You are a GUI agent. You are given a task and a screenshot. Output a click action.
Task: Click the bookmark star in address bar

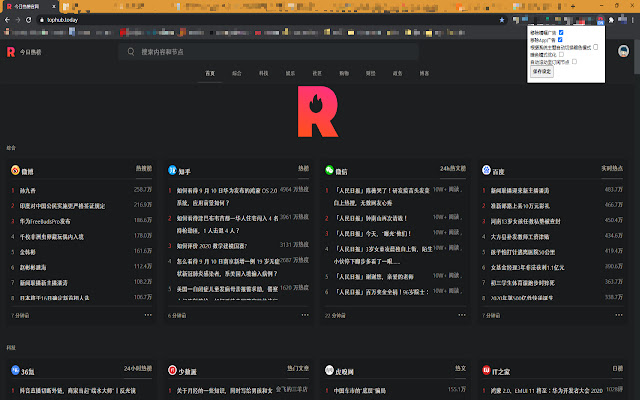pos(502,20)
